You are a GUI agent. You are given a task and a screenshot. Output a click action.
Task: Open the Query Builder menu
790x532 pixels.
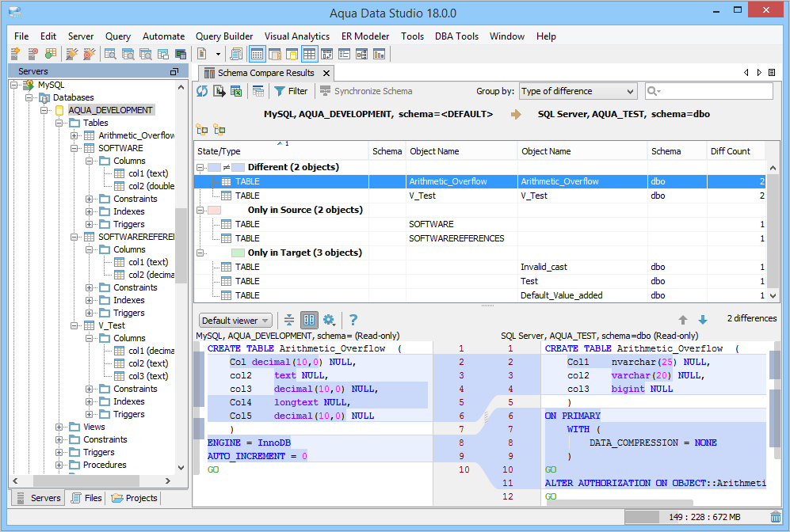[x=224, y=36]
